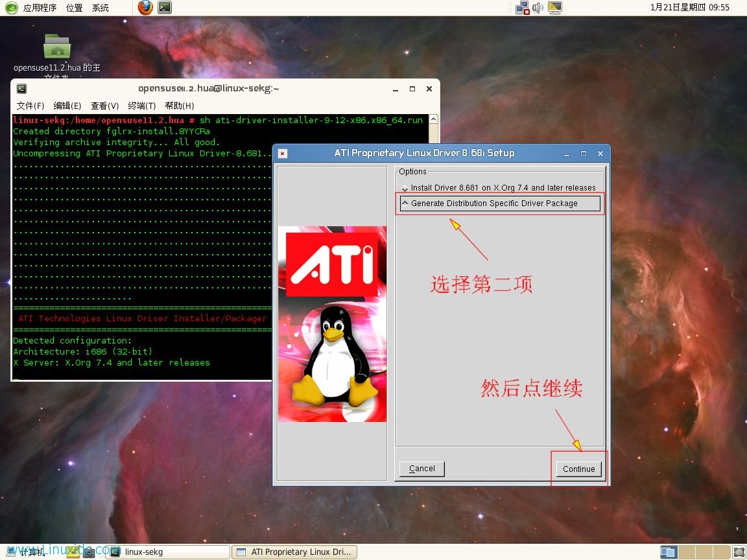747x560 pixels.
Task: Switch to the first workspace in pager
Action: point(669,552)
